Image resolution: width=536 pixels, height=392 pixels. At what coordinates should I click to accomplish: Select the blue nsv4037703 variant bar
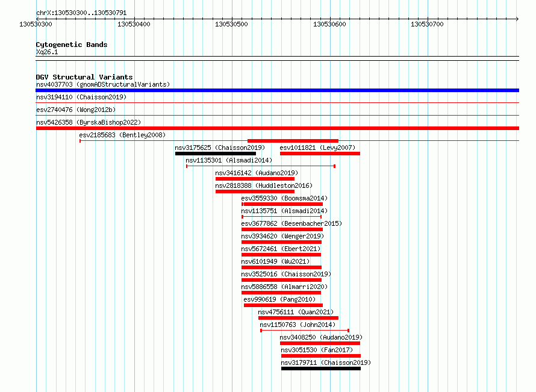click(x=277, y=90)
